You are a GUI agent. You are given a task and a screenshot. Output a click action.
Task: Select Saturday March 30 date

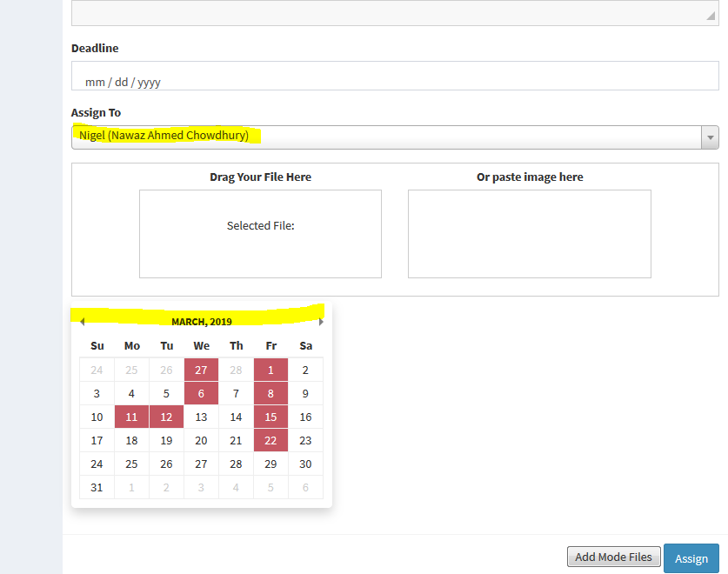coord(305,464)
